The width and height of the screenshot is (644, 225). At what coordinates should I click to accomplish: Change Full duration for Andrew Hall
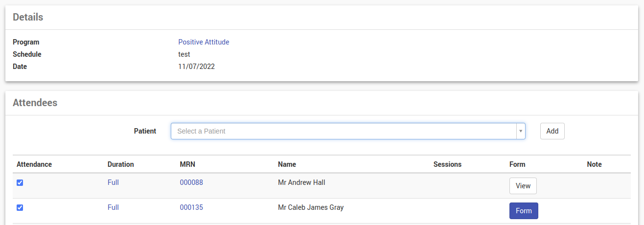(x=113, y=182)
